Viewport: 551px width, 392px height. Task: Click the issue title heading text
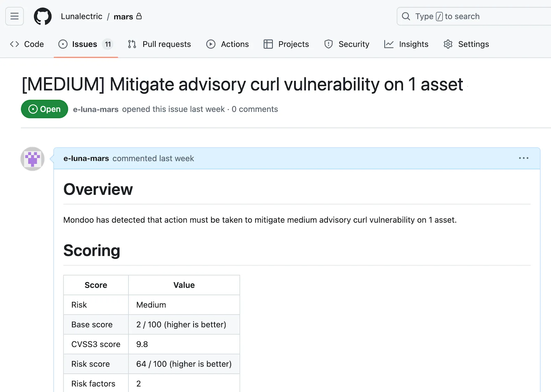click(x=242, y=84)
